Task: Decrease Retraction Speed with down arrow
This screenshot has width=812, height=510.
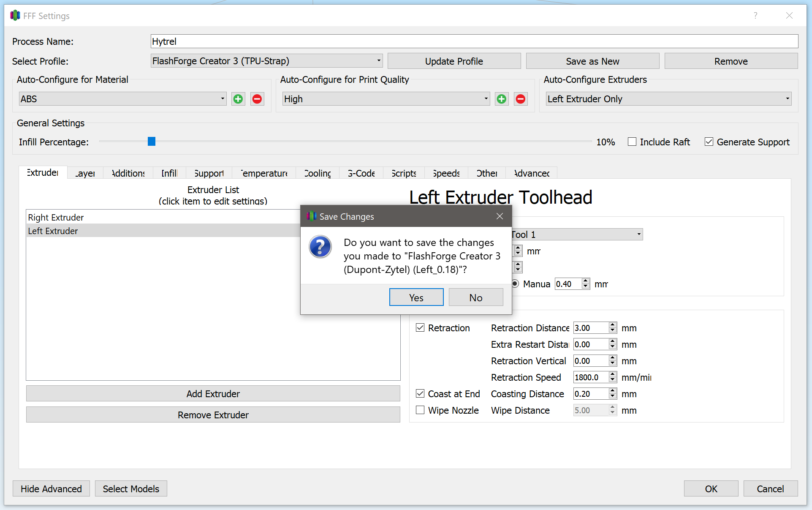Action: pyautogui.click(x=613, y=380)
